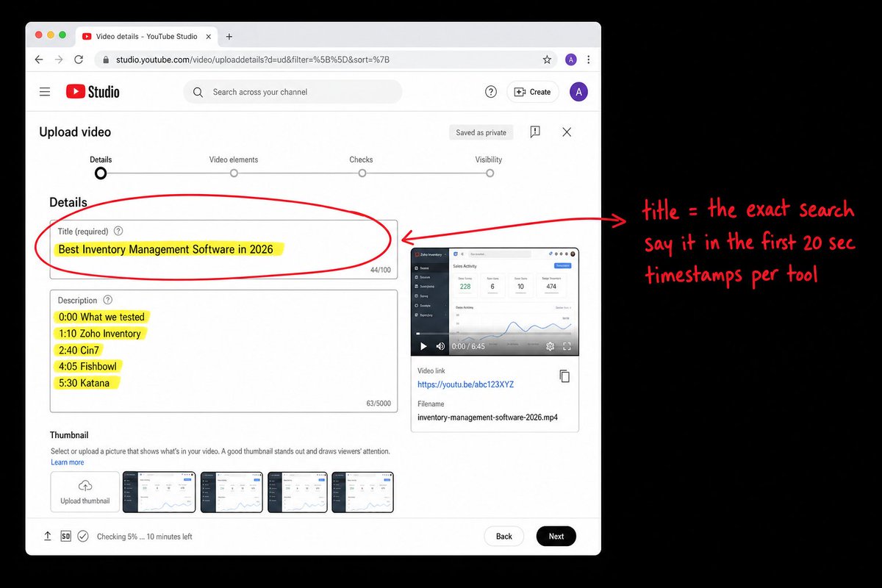The height and width of the screenshot is (588, 882).
Task: Click the '1:10 Zoho Inventory' timestamp line
Action: (x=99, y=334)
